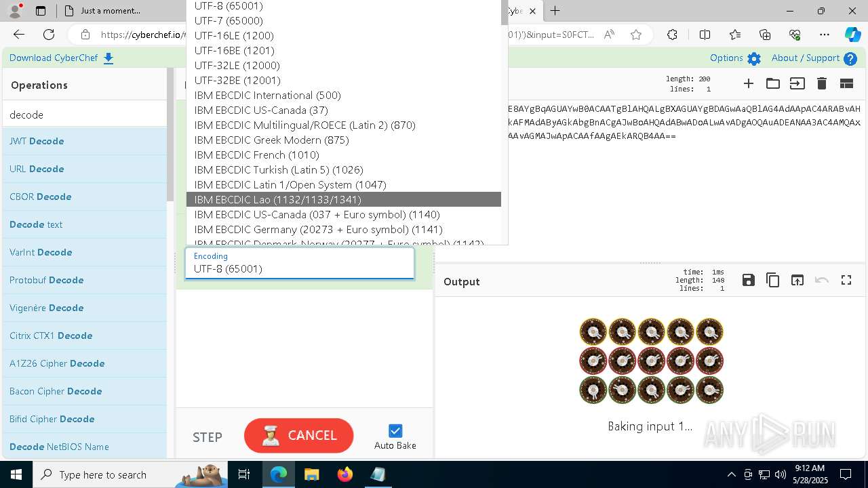This screenshot has height=488, width=868.
Task: Add URL Decode operation
Action: click(85, 169)
